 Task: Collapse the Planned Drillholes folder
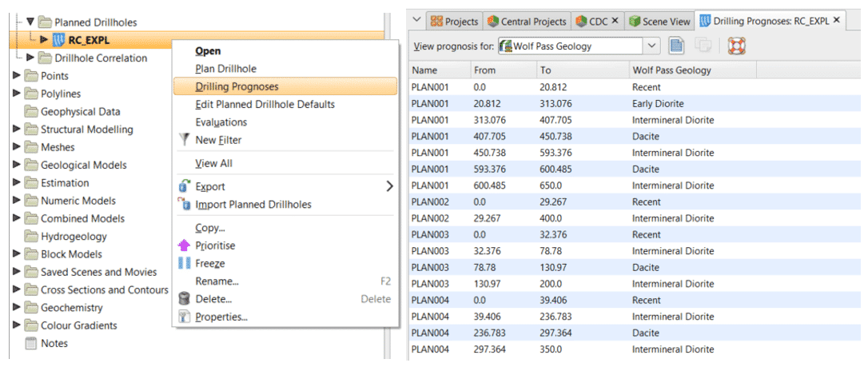click(30, 22)
